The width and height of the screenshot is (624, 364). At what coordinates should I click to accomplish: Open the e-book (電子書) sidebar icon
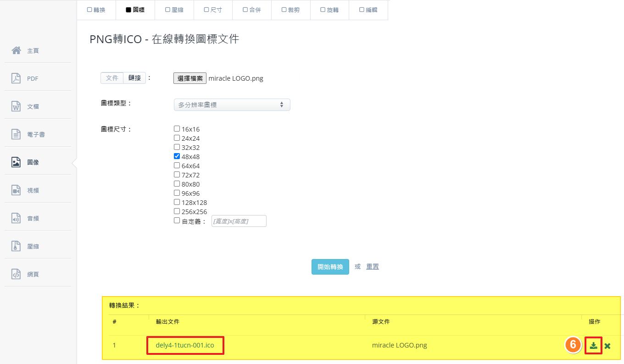[x=17, y=134]
